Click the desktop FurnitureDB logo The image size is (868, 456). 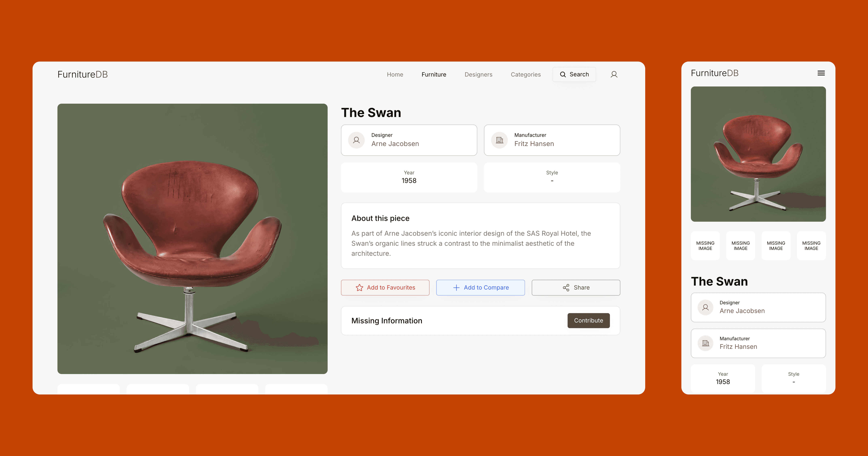[x=83, y=74]
